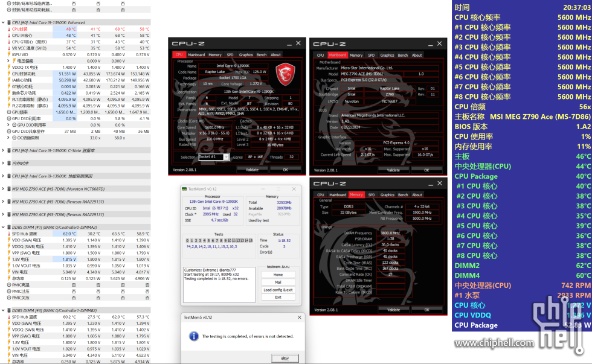Select the lightning icon on the 电压偏移 row

(14, 61)
